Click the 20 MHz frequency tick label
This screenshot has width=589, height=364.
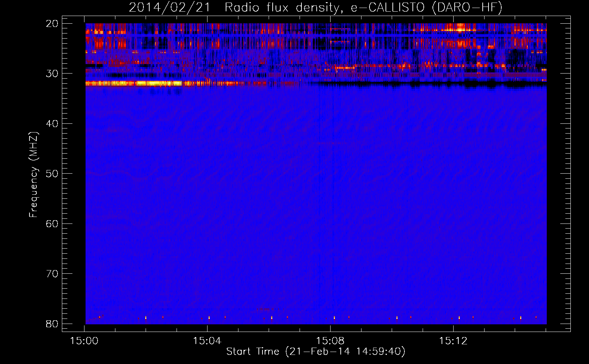tap(52, 24)
